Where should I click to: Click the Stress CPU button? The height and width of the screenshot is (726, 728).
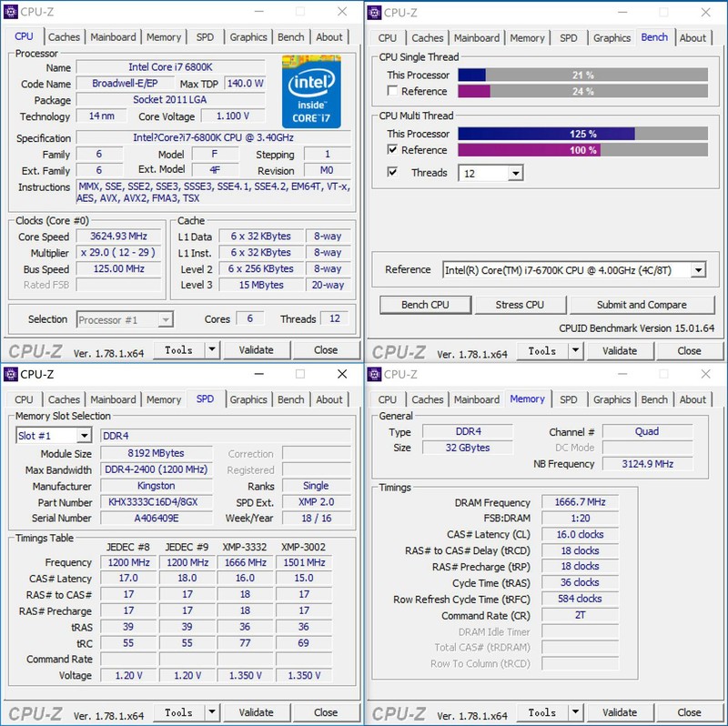[x=520, y=305]
